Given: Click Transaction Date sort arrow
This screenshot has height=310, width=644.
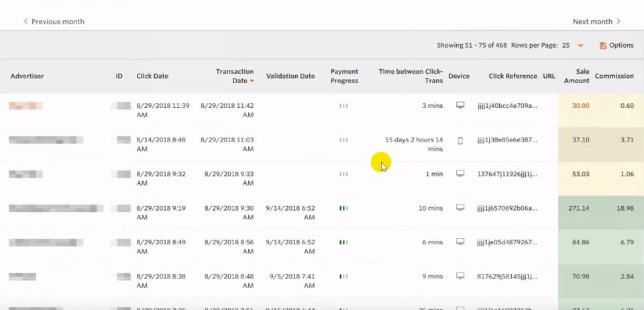Looking at the screenshot, I should pyautogui.click(x=252, y=81).
